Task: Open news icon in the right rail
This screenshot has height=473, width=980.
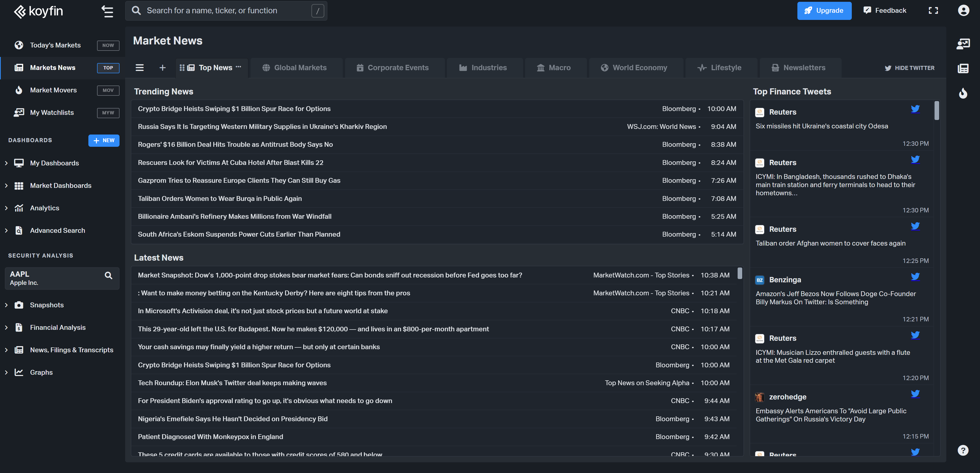Action: coord(963,68)
